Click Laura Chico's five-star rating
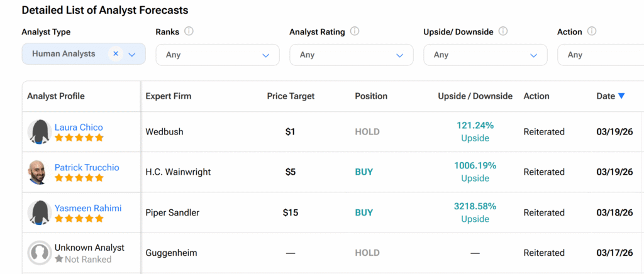Image resolution: width=644 pixels, height=274 pixels. (x=79, y=138)
